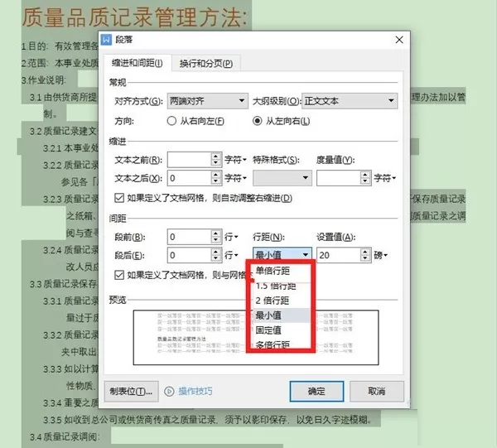The width and height of the screenshot is (497, 448).
Task: Decrease 度量值 with down arrow
Action: [x=365, y=181]
